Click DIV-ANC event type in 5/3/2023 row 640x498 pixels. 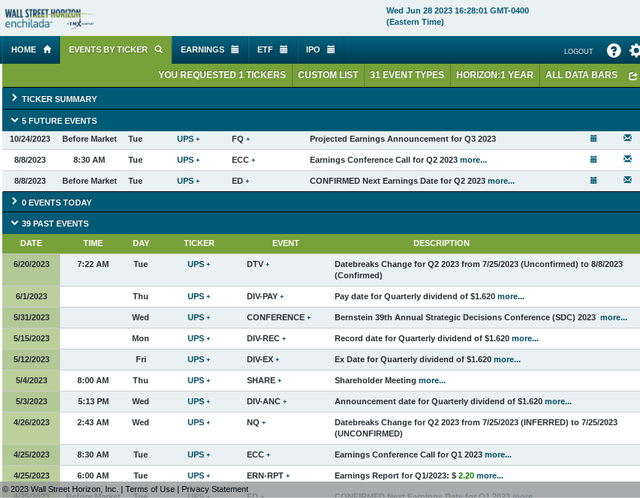(x=266, y=401)
